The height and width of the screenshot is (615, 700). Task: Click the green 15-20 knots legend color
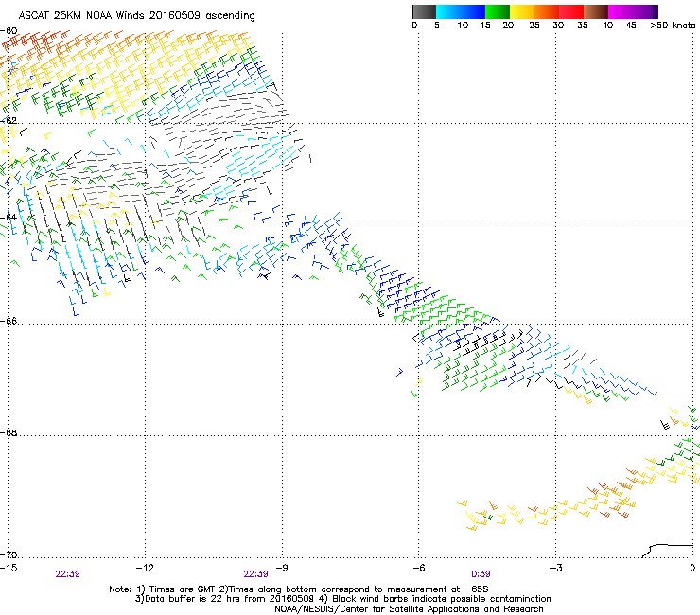pyautogui.click(x=498, y=11)
